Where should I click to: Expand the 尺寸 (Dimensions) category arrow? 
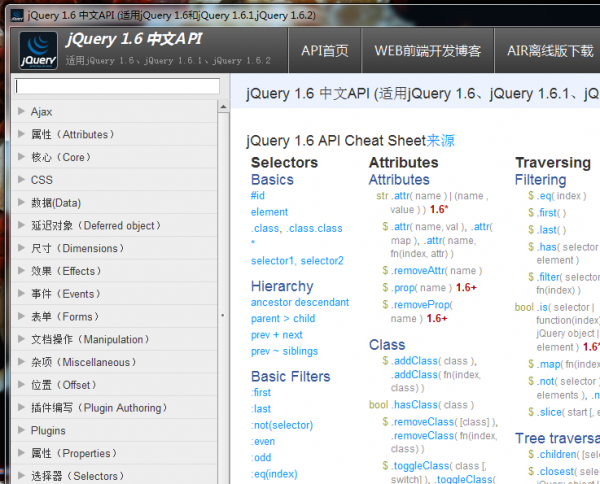click(21, 248)
